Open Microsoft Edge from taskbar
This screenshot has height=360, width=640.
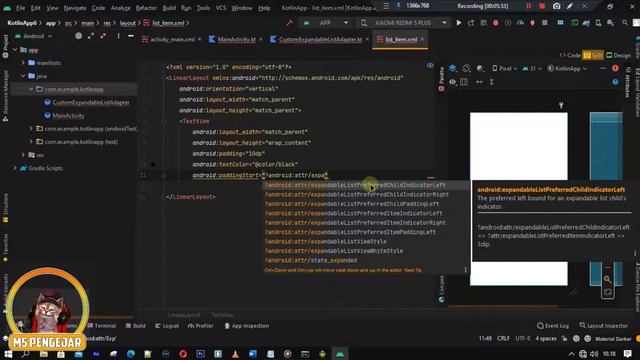click(x=131, y=354)
